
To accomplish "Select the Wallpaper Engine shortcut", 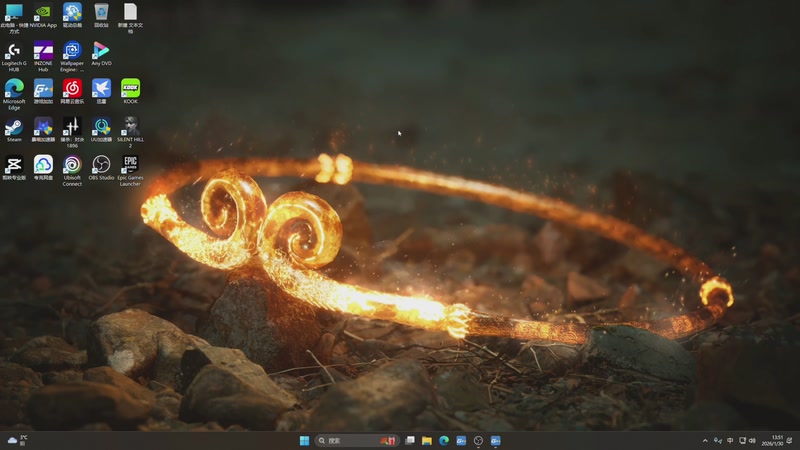I will pos(72,57).
